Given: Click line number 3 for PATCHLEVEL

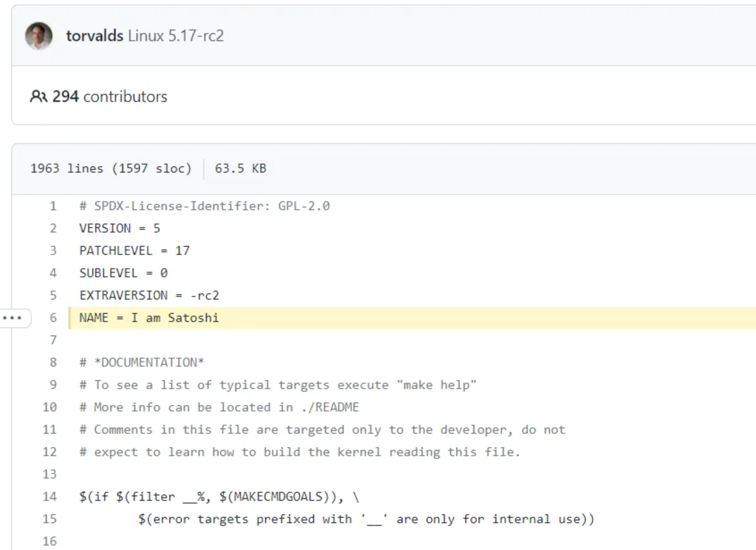Looking at the screenshot, I should coord(53,251).
